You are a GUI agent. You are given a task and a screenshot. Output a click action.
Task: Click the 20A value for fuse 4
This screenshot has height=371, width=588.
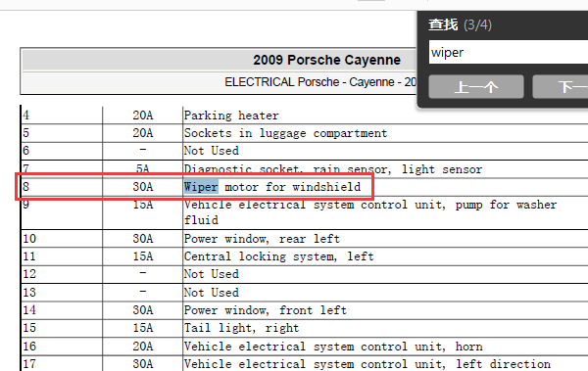pos(142,116)
